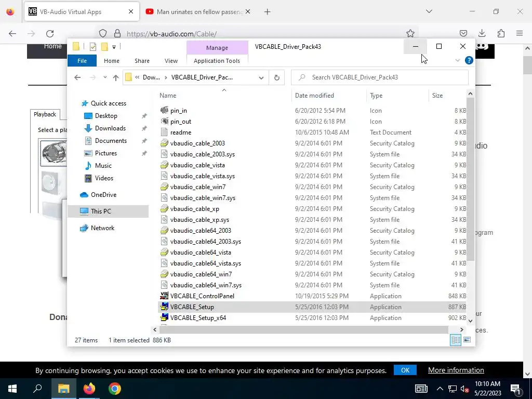Select the vbaudio_cable_2003 security catalog icon
The width and height of the screenshot is (532, 399).
164,143
